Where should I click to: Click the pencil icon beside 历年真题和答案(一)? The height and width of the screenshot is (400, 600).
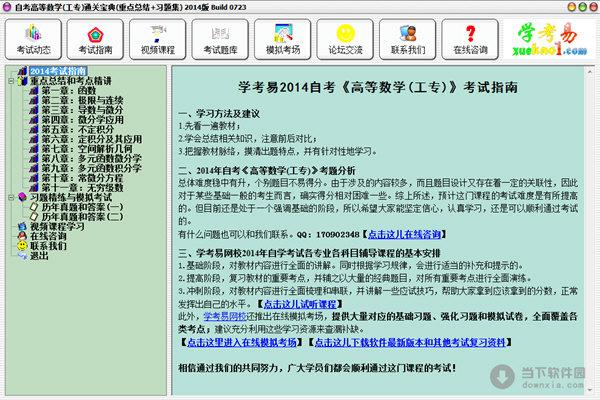coord(34,207)
